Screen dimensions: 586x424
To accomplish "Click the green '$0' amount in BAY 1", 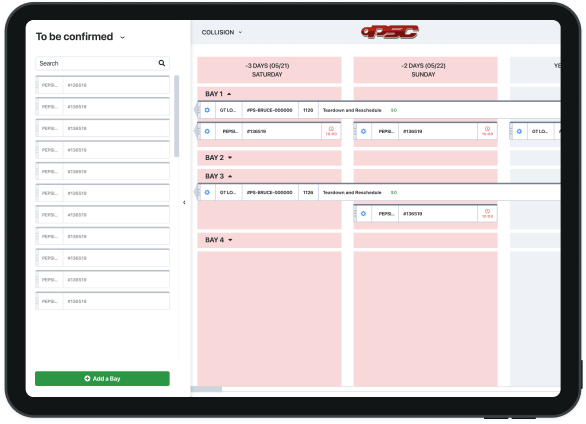I will pos(394,110).
